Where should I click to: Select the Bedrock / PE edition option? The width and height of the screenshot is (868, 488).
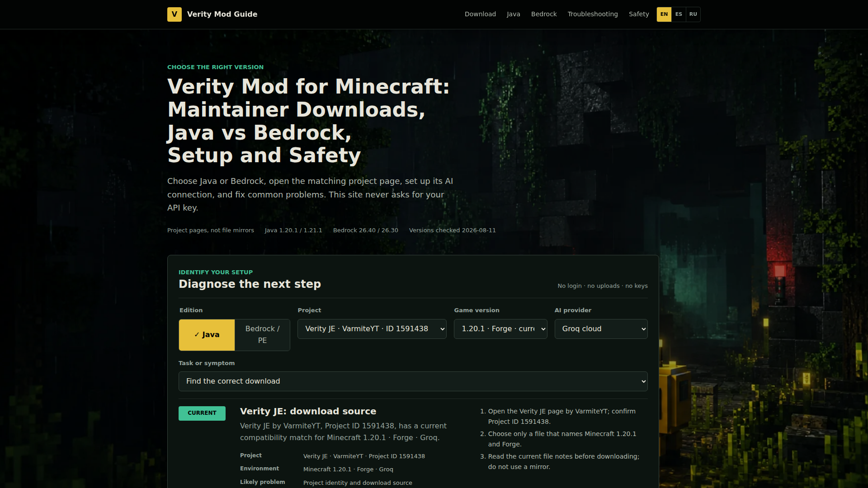(262, 335)
